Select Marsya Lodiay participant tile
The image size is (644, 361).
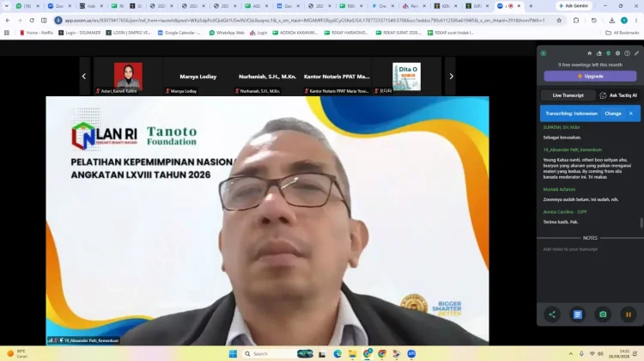tap(198, 76)
